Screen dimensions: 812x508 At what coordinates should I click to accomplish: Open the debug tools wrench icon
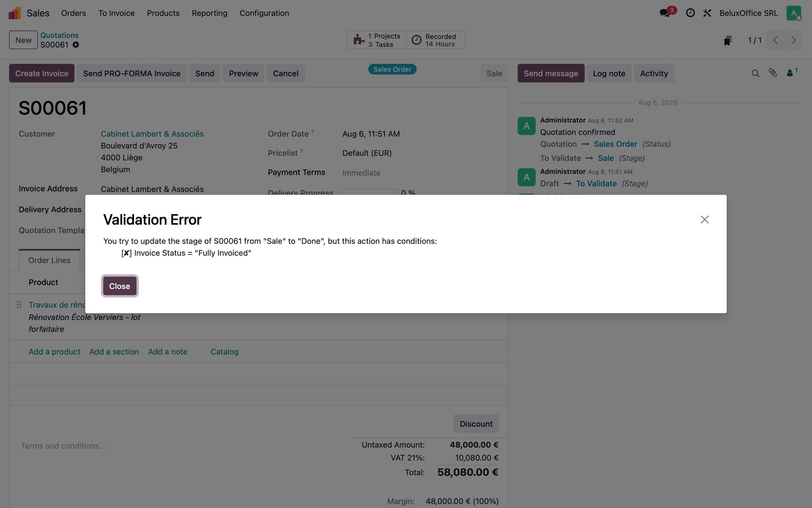(707, 13)
